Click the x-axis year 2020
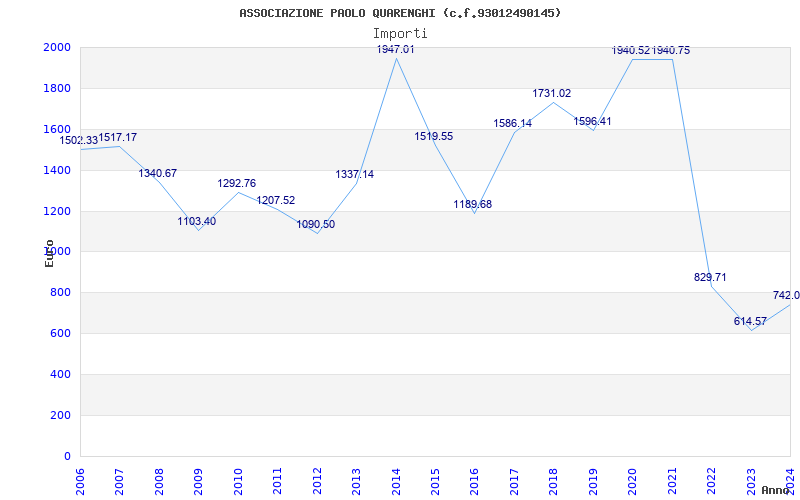The image size is (800, 500). click(633, 482)
